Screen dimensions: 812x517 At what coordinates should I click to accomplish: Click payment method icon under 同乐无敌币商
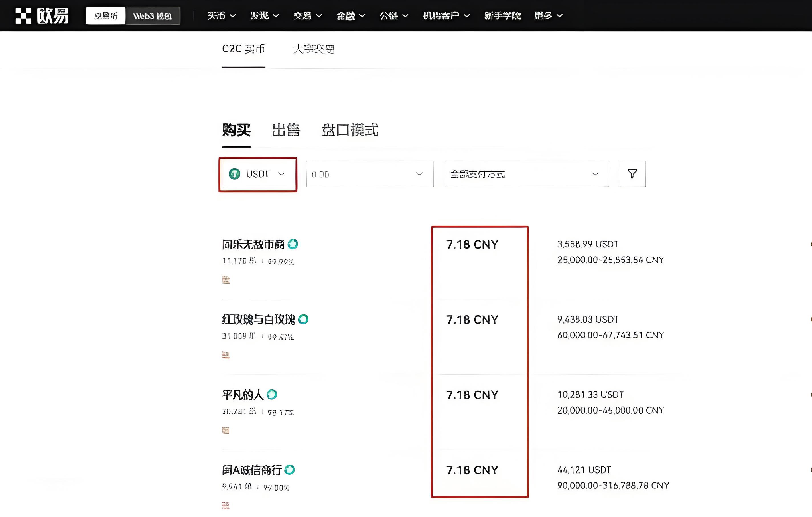[226, 280]
